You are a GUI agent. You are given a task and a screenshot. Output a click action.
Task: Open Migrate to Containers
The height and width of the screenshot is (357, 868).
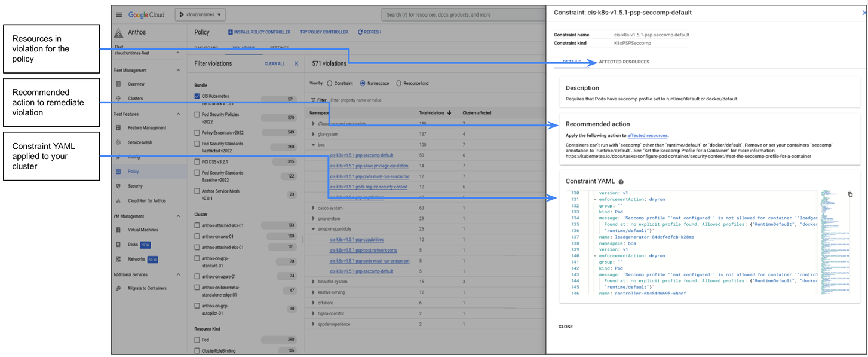point(147,288)
